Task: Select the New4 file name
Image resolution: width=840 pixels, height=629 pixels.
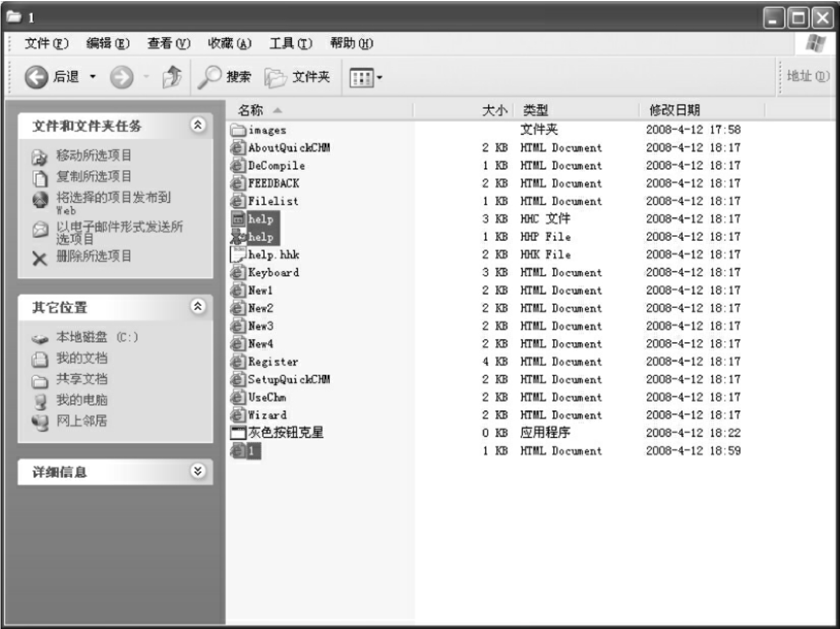Action: tap(261, 344)
